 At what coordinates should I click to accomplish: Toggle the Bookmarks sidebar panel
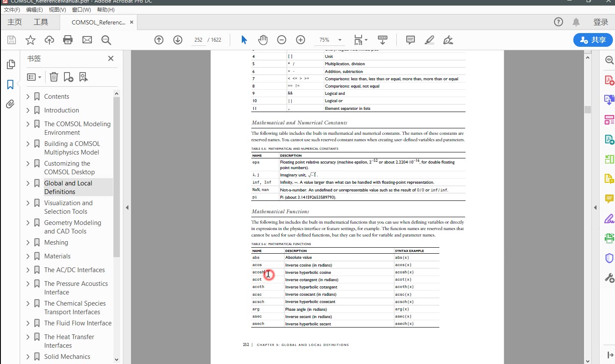(x=10, y=84)
